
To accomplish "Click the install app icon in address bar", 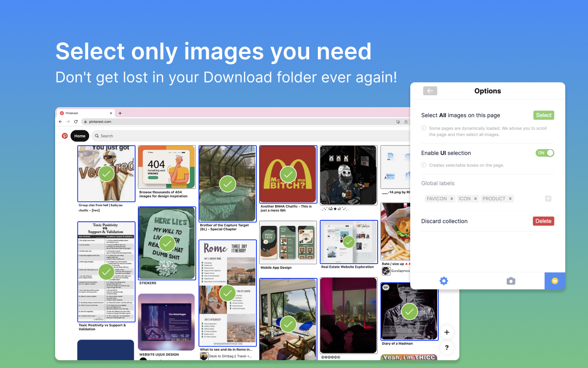I will click(x=398, y=122).
